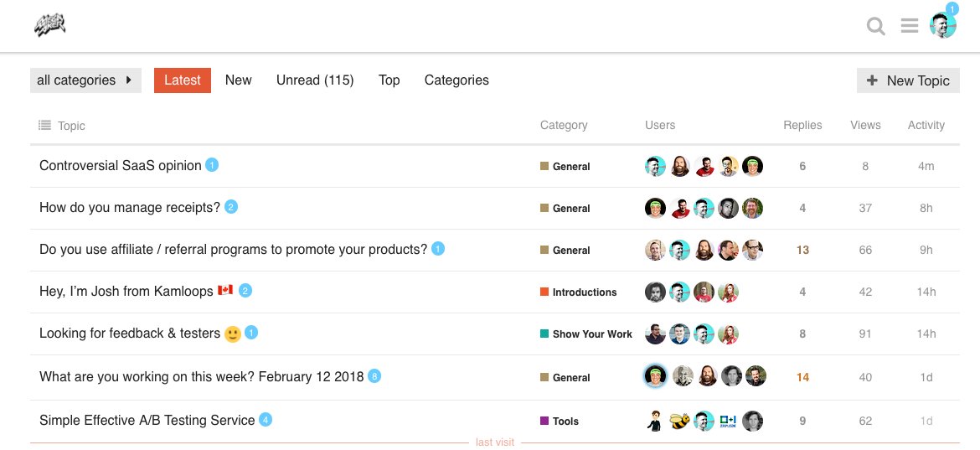
Task: Sort topics by Activity column header
Action: pos(926,125)
